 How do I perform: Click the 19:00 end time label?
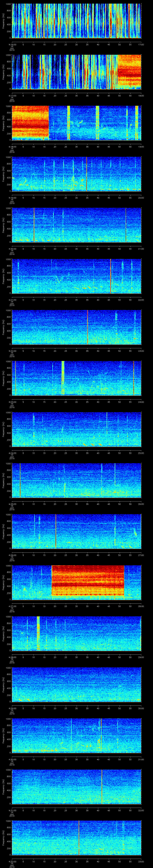click(141, 147)
